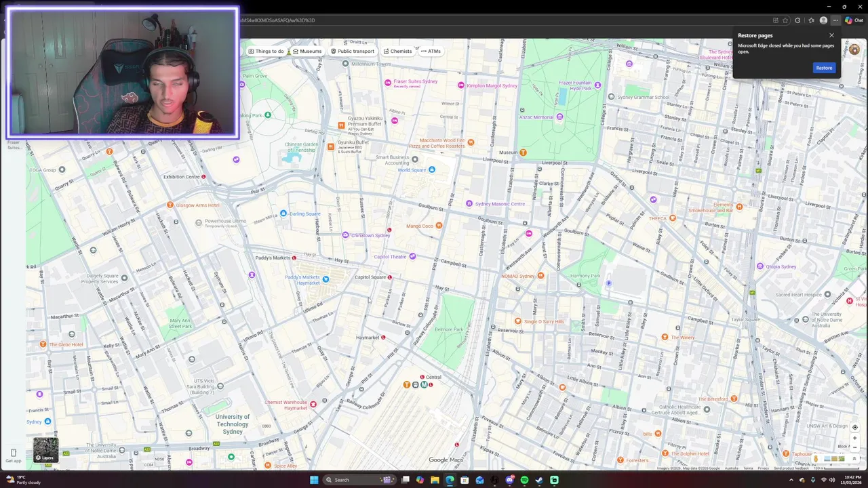The width and height of the screenshot is (868, 488).
Task: Select the ATMs filter chip
Action: [431, 51]
